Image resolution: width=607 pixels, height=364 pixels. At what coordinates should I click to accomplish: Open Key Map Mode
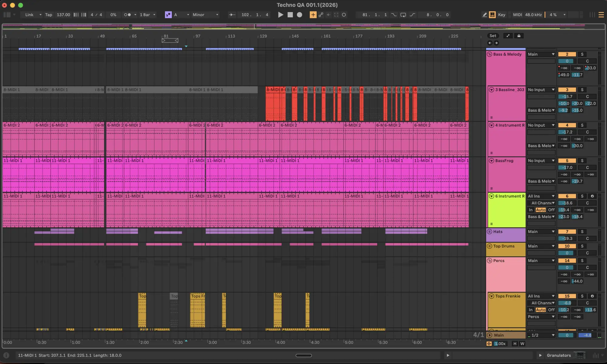tap(502, 15)
